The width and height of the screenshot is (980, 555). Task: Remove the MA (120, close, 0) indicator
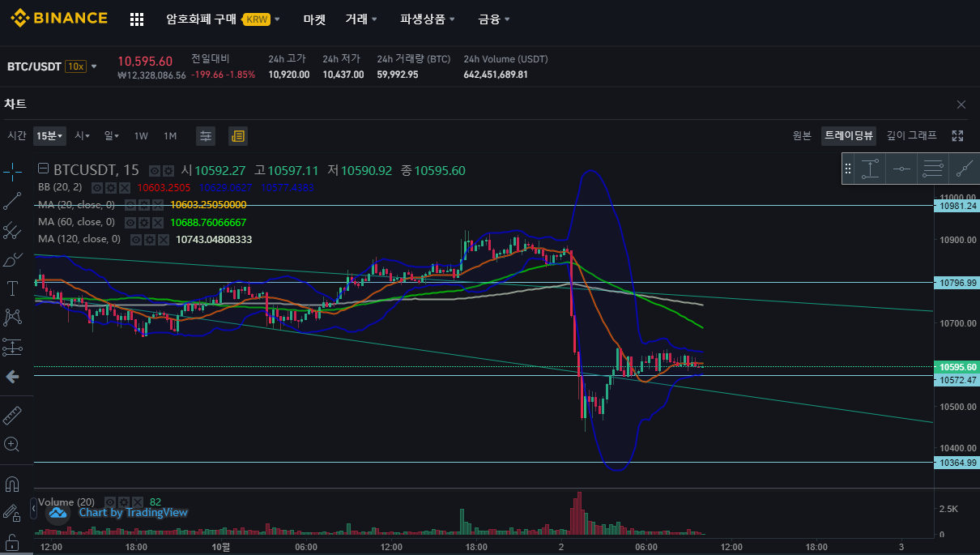[163, 240]
